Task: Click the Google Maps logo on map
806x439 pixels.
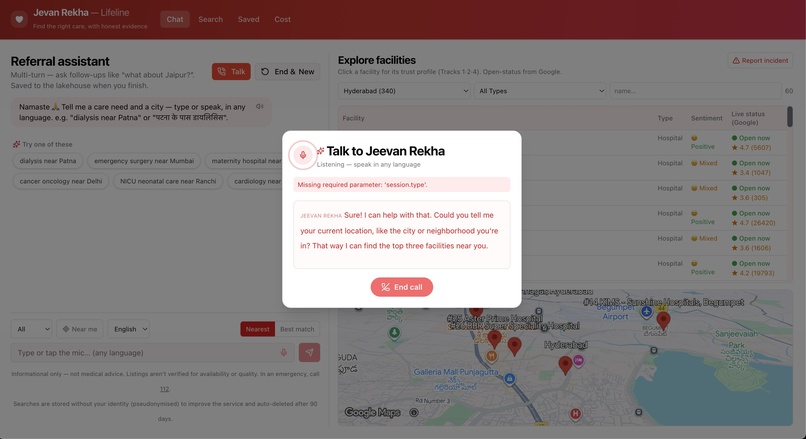Action: point(373,412)
